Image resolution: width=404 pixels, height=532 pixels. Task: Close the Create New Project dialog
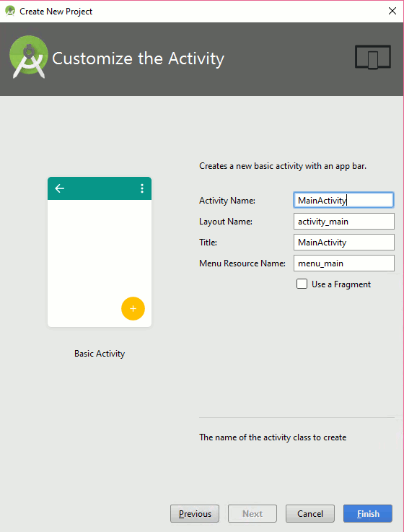392,11
